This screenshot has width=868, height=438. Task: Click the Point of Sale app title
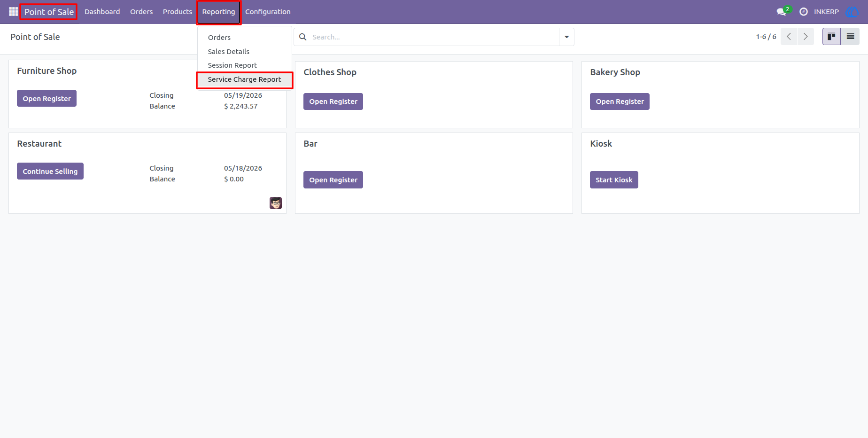(x=49, y=12)
